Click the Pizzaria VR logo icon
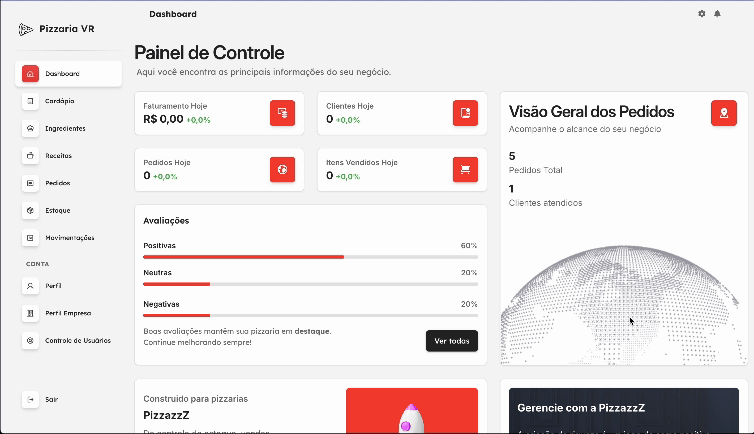Screen dimensions: 754x434 pos(25,29)
